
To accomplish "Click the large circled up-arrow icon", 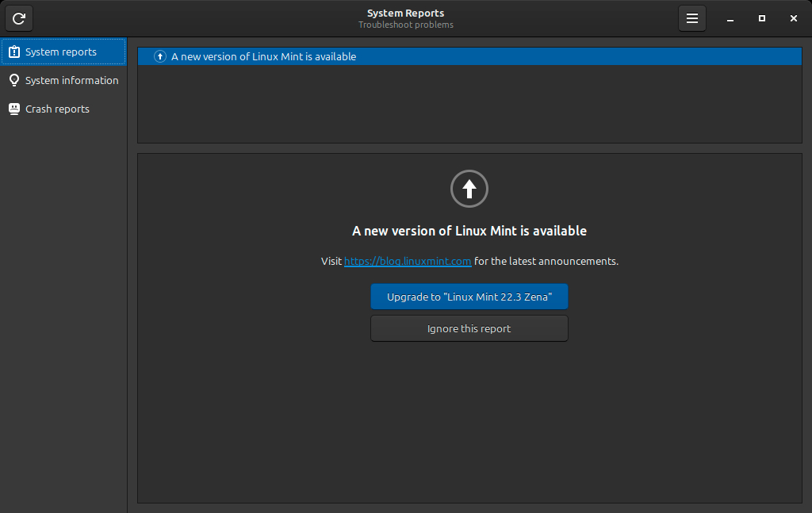I will (469, 189).
